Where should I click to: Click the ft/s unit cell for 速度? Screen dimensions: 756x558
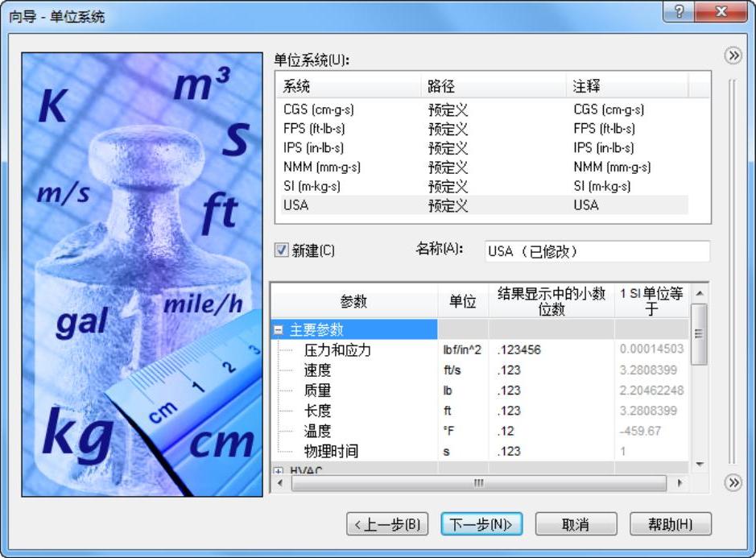pos(463,370)
